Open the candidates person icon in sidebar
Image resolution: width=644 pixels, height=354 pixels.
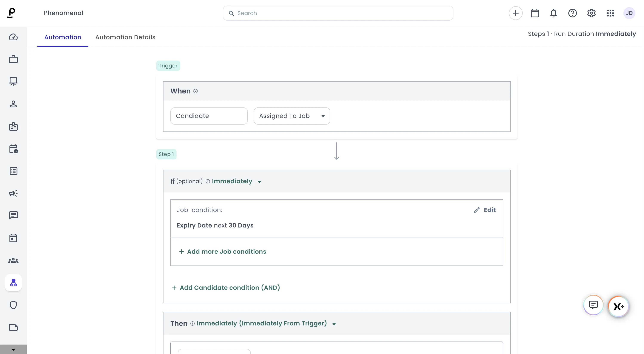point(13,104)
